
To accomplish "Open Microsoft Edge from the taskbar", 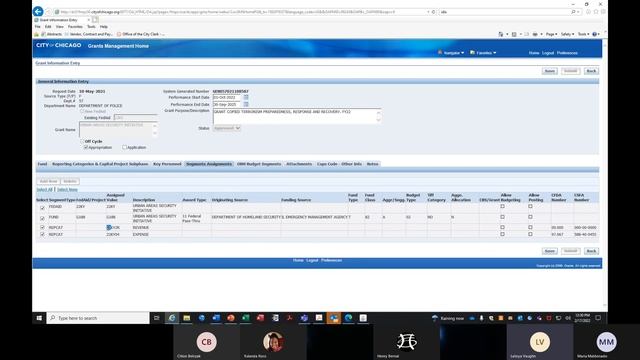I will (349, 318).
